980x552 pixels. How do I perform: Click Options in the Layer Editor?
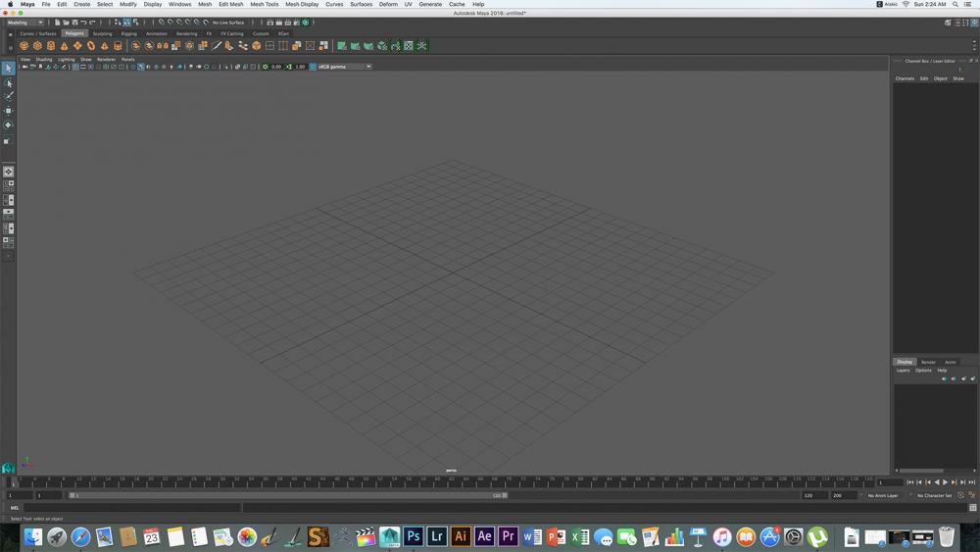[923, 370]
